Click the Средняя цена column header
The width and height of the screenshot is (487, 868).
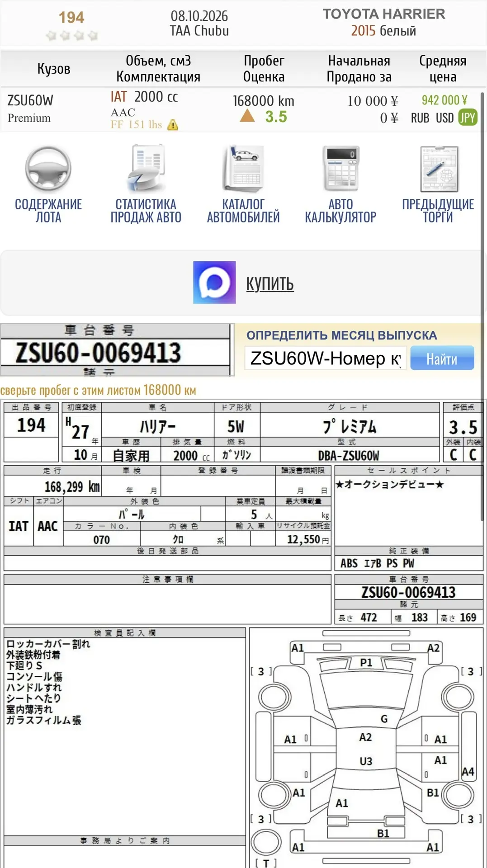point(443,69)
